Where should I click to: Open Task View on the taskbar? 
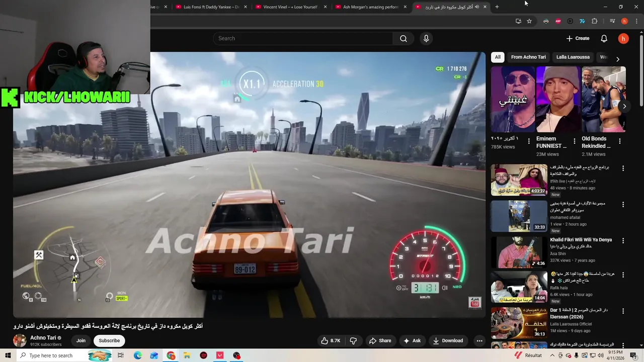click(x=121, y=355)
